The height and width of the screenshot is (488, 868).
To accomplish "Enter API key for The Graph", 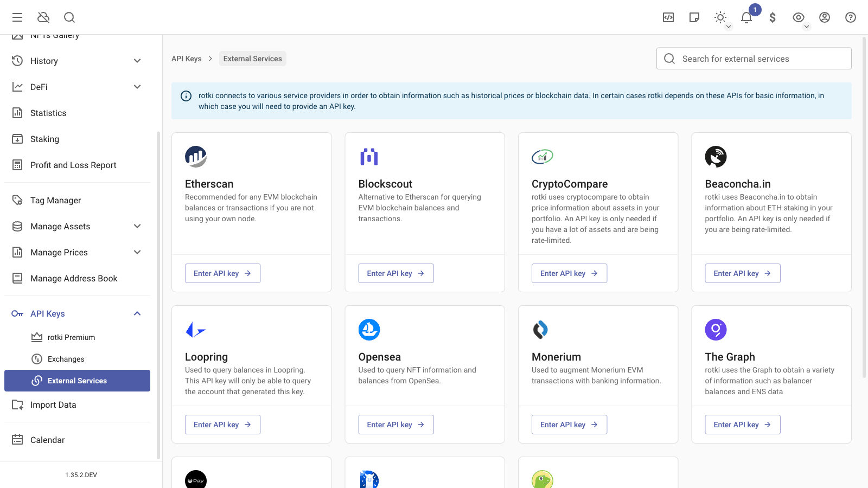I will point(743,425).
